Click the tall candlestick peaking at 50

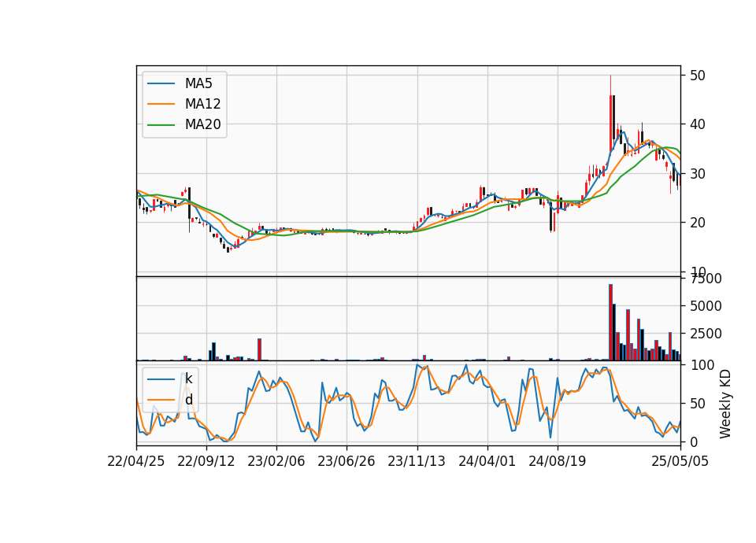point(610,113)
